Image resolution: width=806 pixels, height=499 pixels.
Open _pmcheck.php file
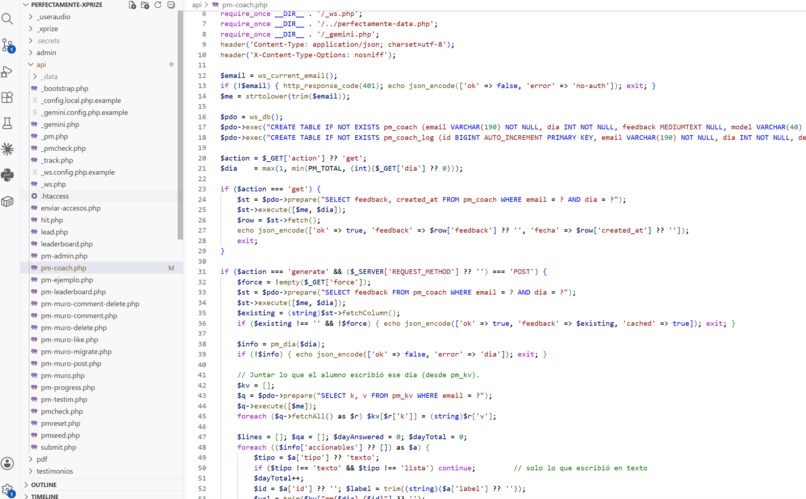pyautogui.click(x=63, y=148)
